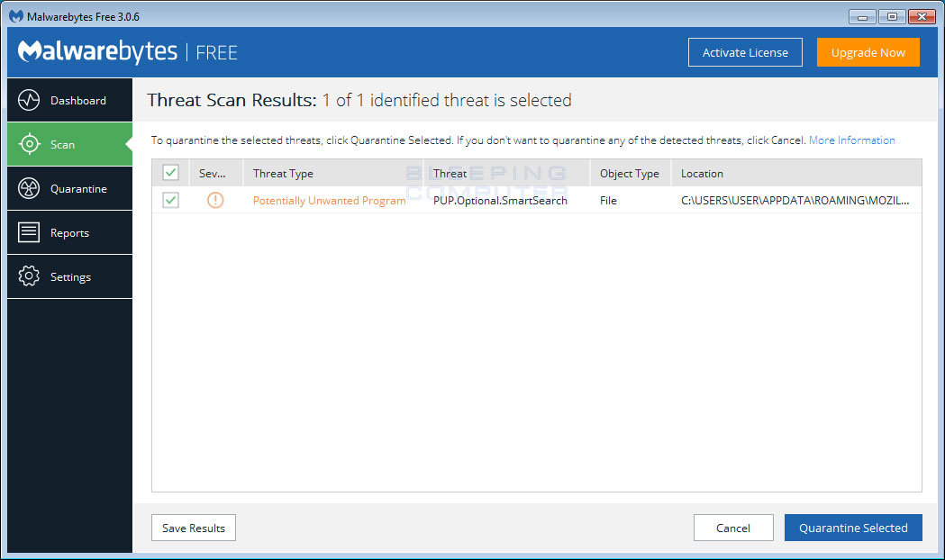Open the More Information link

tap(851, 140)
